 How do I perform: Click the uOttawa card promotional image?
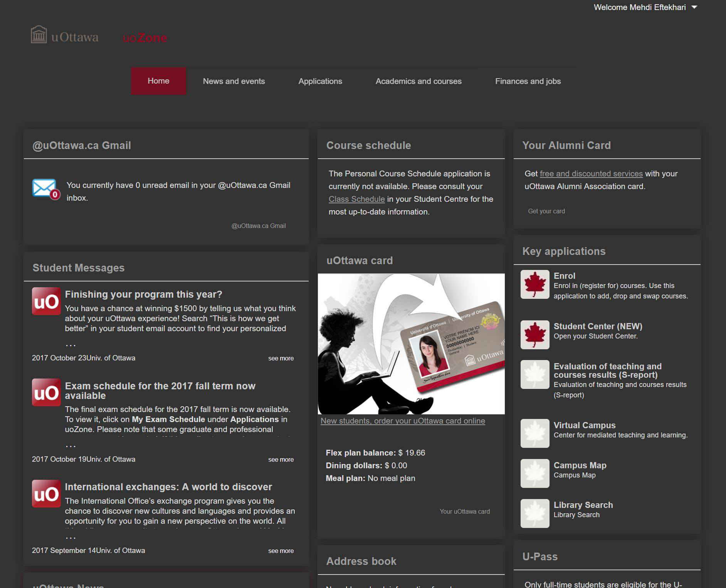[x=411, y=344]
